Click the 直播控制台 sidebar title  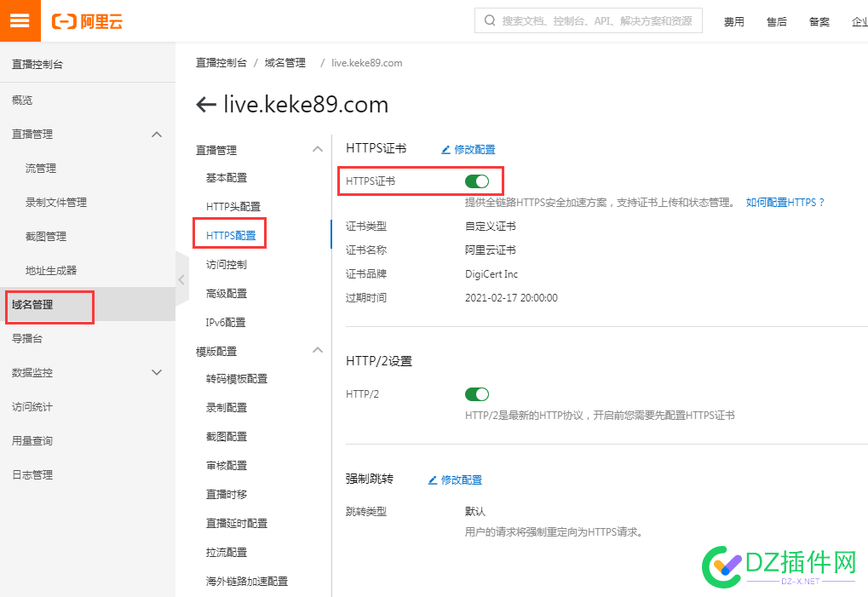click(37, 64)
